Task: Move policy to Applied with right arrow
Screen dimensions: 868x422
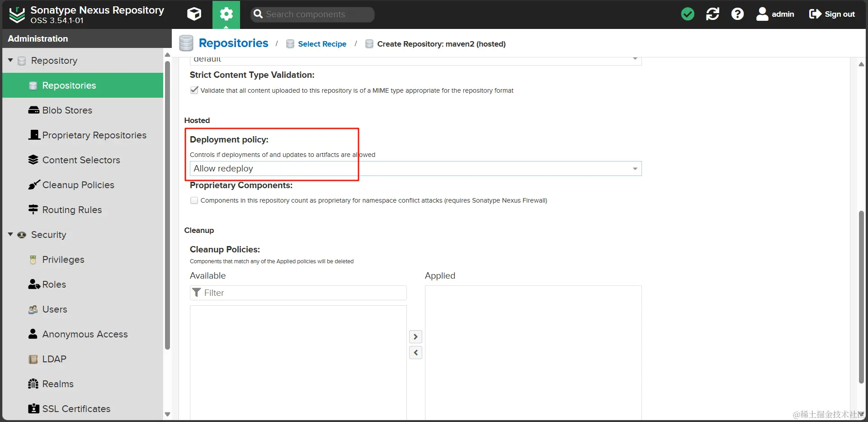Action: [415, 337]
